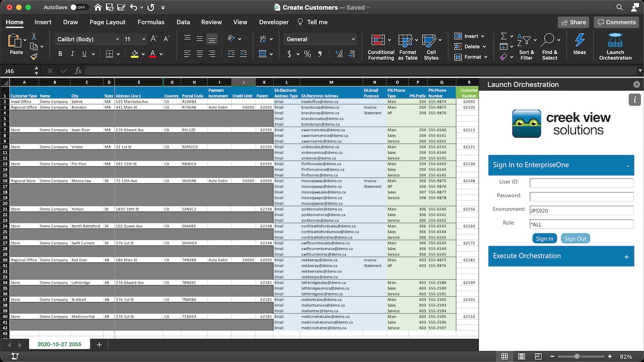Decrease the cell indent

coord(231,54)
